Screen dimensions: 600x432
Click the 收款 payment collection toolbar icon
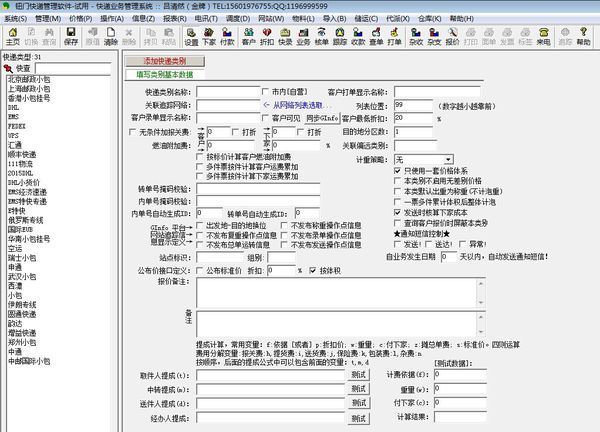[x=357, y=37]
